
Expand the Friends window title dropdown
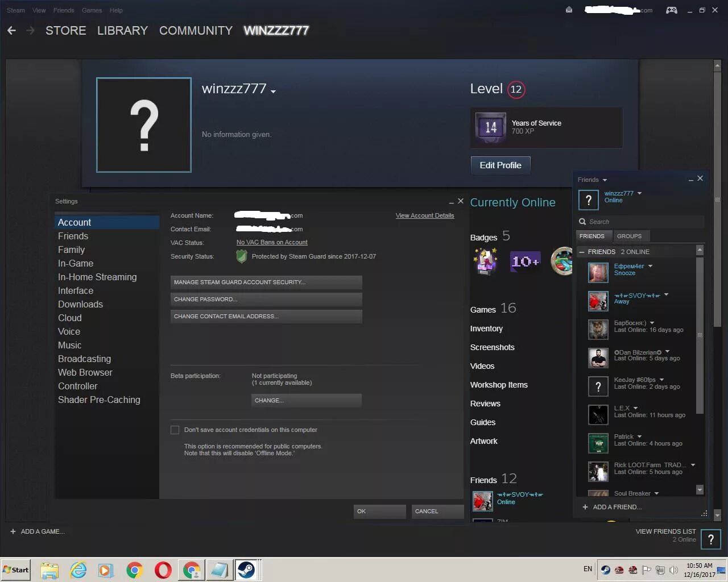605,180
